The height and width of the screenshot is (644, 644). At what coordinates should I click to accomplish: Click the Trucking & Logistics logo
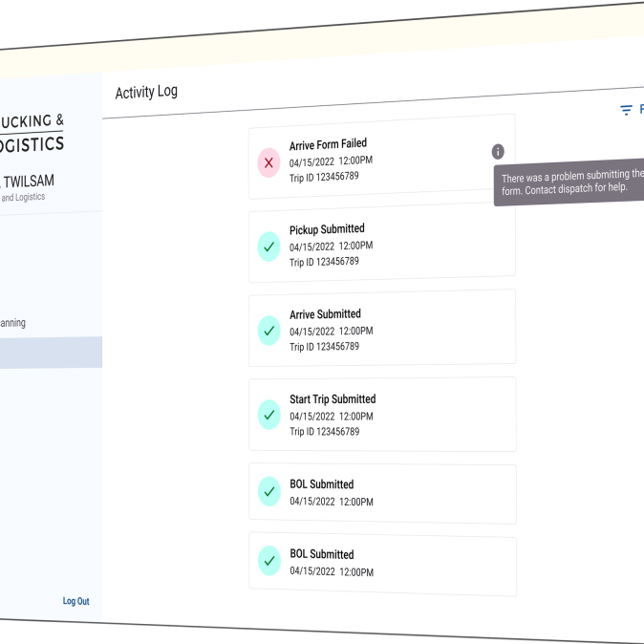click(32, 132)
